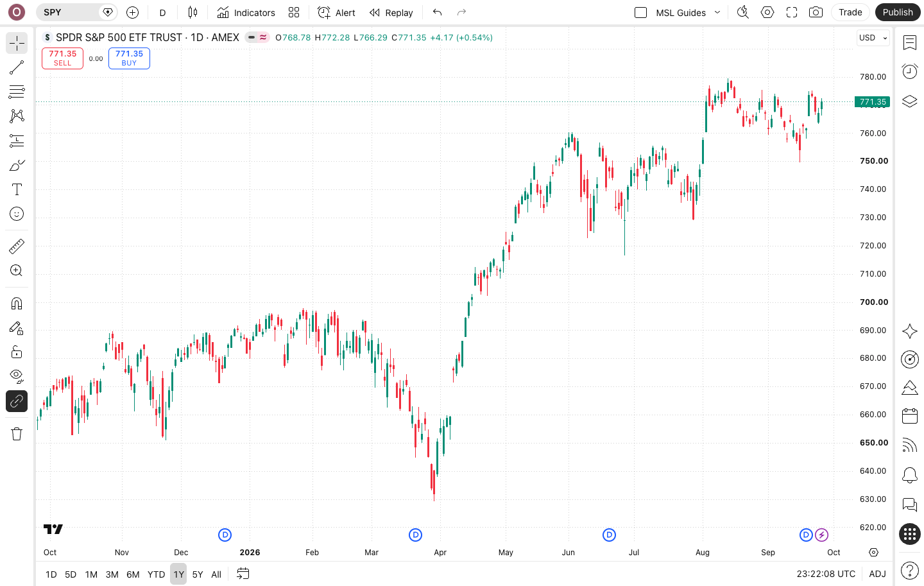
Task: Select the brush drawing tool
Action: point(17,165)
